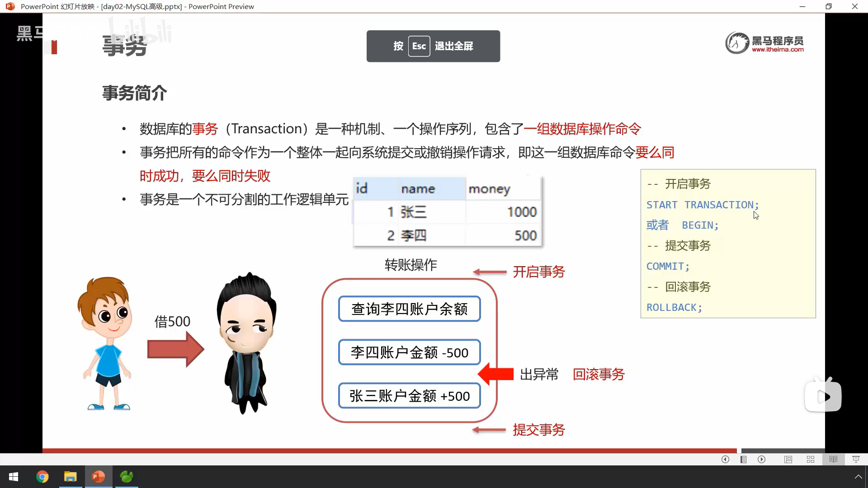Image resolution: width=868 pixels, height=488 pixels.
Task: Open Windows Start menu
Action: click(x=14, y=477)
